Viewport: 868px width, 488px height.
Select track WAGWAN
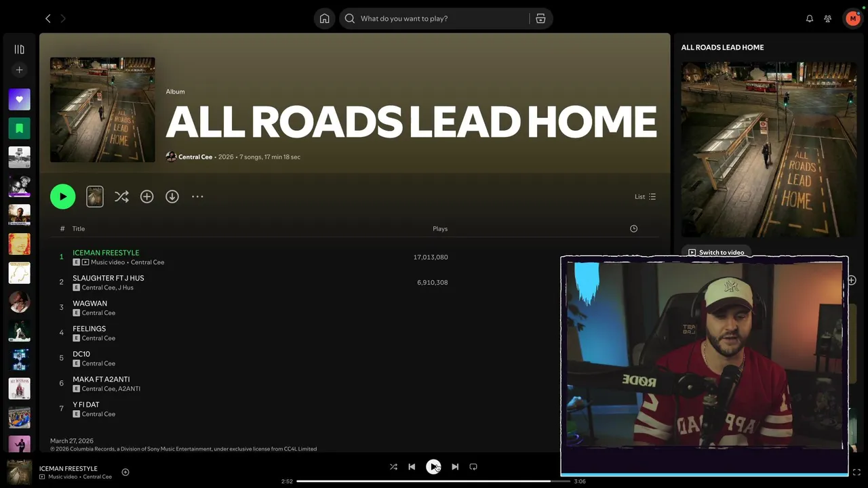tap(90, 303)
